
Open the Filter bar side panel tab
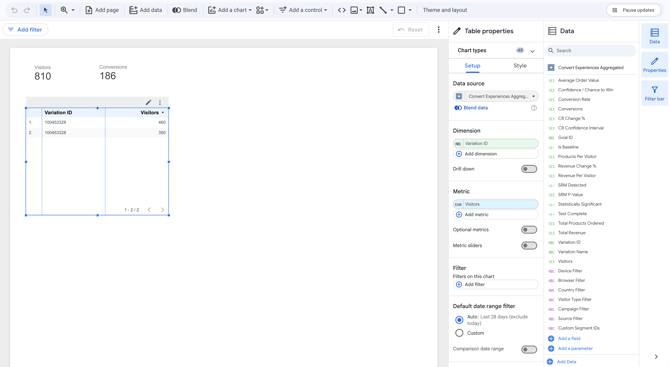click(x=654, y=93)
